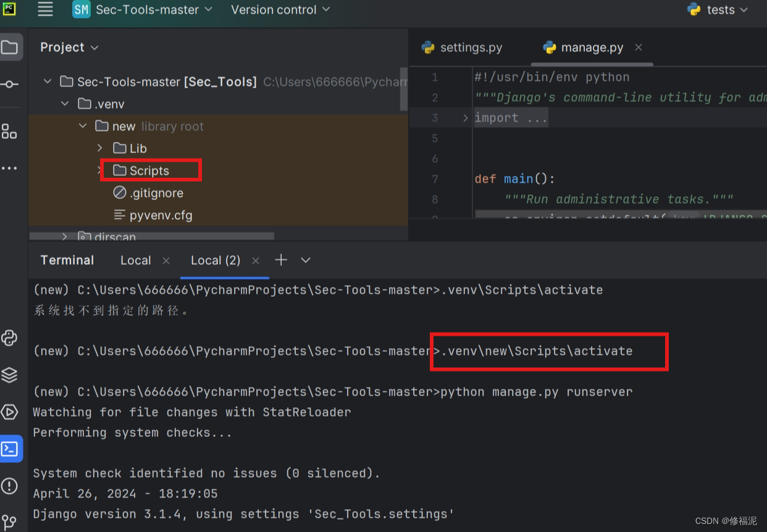Open a new terminal with the plus button

tap(281, 260)
